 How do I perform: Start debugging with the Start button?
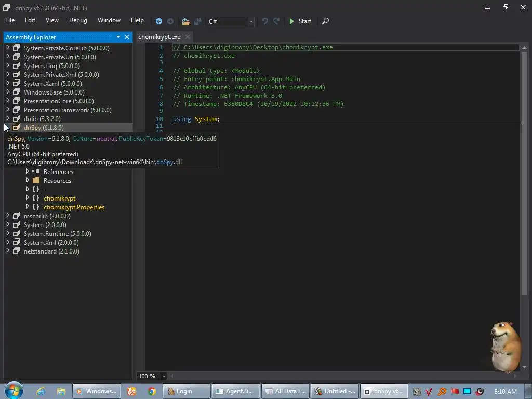[300, 21]
